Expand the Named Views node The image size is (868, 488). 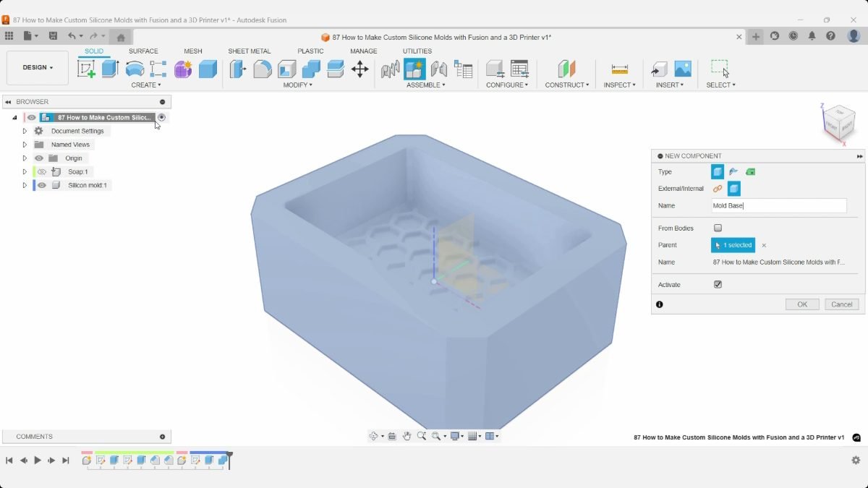[x=25, y=145]
